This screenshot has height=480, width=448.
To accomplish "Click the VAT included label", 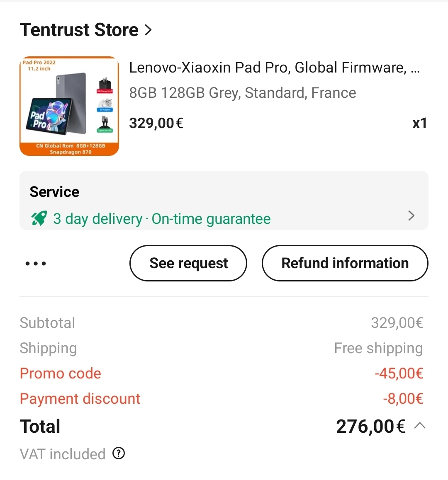I will (x=63, y=454).
